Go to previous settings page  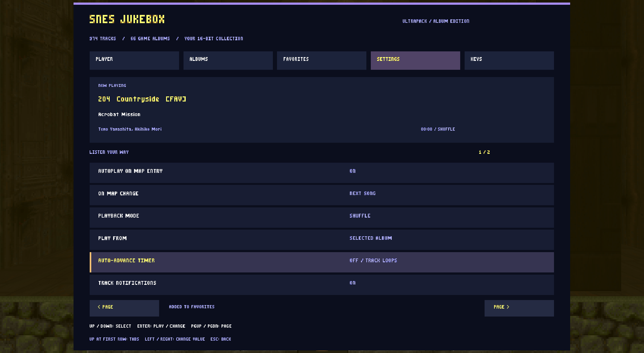(x=124, y=308)
